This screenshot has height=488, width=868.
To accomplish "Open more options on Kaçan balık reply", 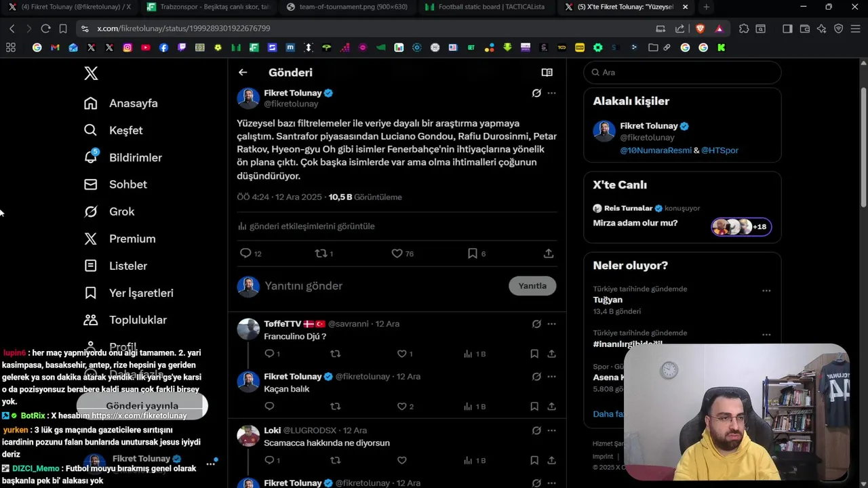I will click(552, 377).
